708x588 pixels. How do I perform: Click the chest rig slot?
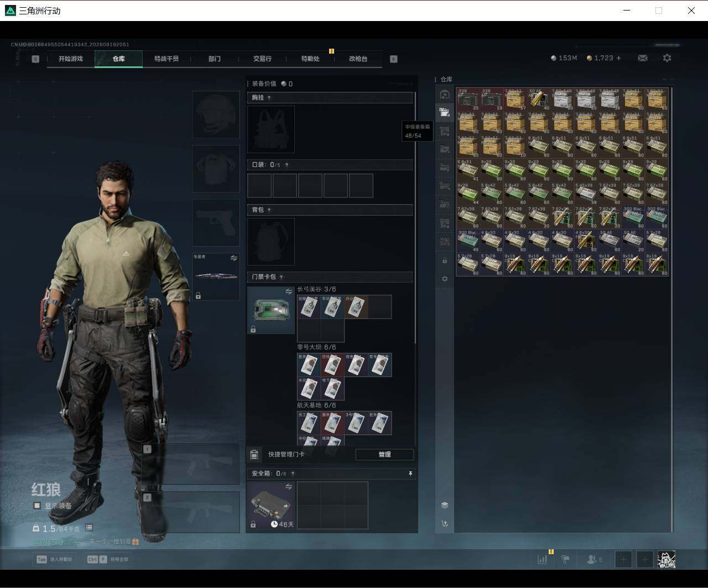pos(271,129)
